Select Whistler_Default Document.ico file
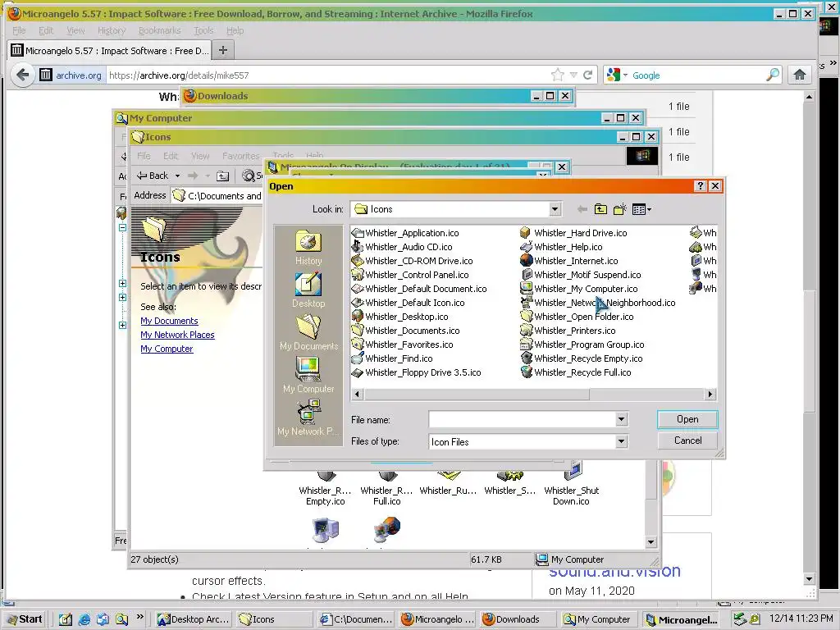 (419, 289)
